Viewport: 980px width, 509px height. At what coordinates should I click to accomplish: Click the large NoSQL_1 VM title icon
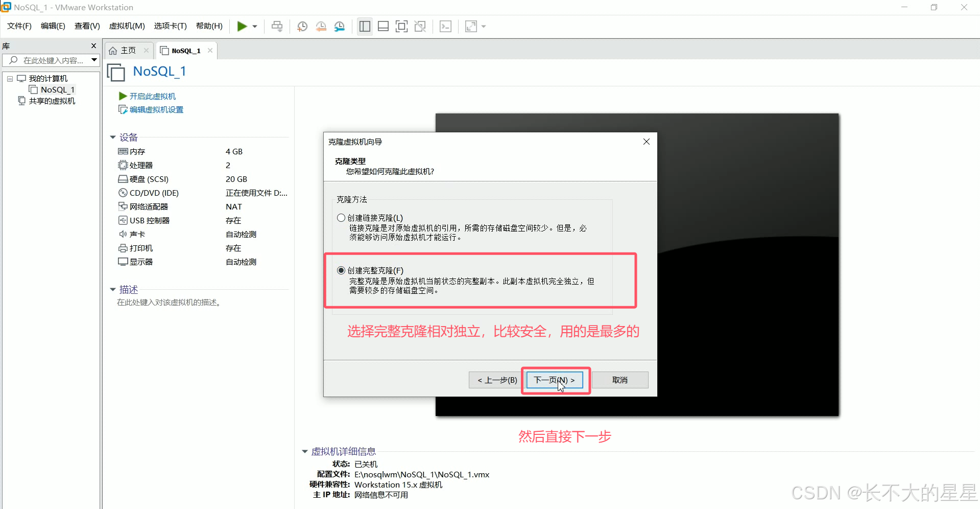click(116, 72)
